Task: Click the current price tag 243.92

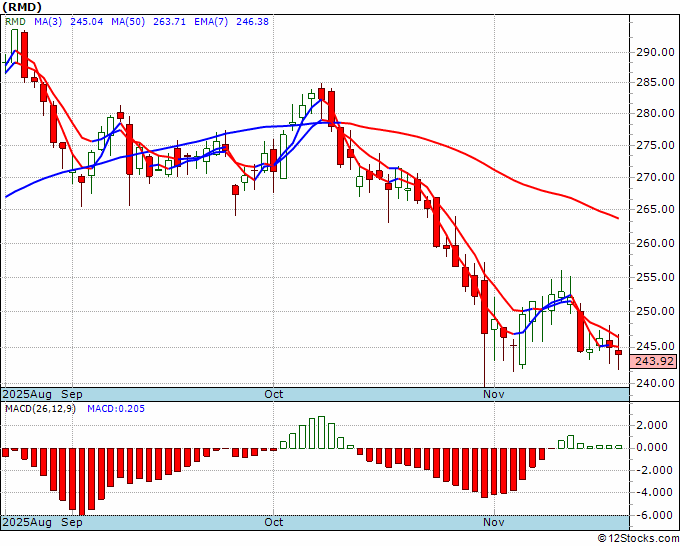Action: click(654, 361)
